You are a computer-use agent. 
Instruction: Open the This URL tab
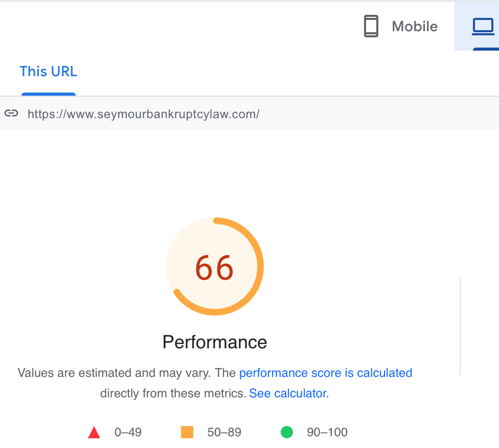[48, 72]
